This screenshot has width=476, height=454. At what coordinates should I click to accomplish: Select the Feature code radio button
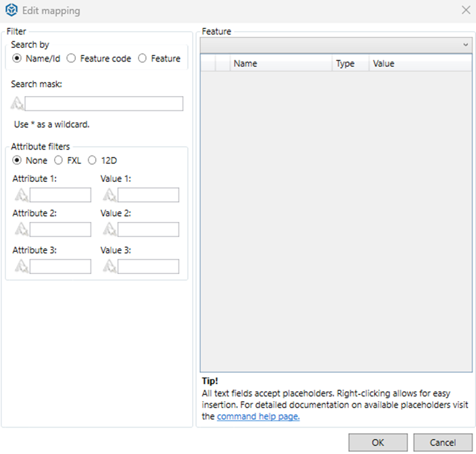tap(71, 59)
